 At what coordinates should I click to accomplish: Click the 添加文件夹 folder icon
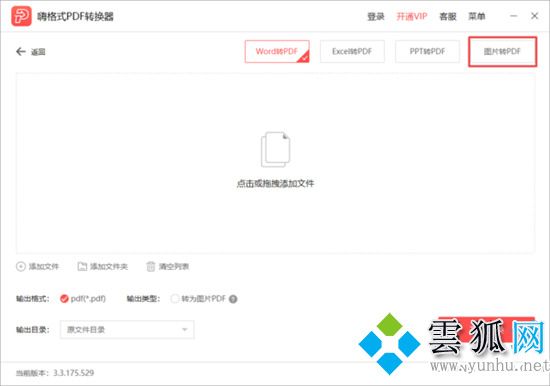click(x=82, y=267)
